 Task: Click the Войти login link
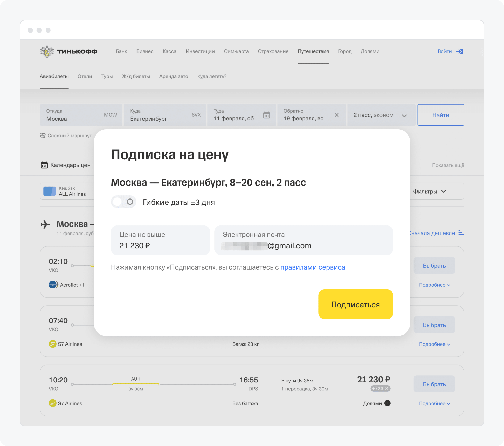(445, 51)
